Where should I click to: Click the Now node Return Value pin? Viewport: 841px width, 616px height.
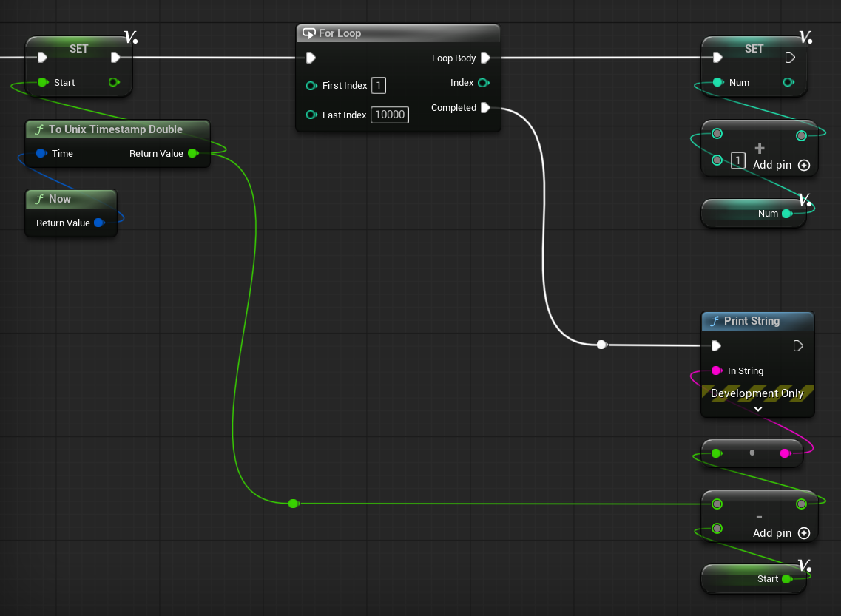point(99,223)
